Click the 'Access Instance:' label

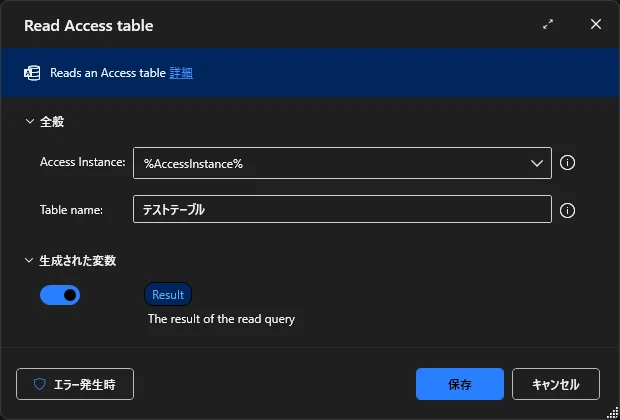point(83,162)
